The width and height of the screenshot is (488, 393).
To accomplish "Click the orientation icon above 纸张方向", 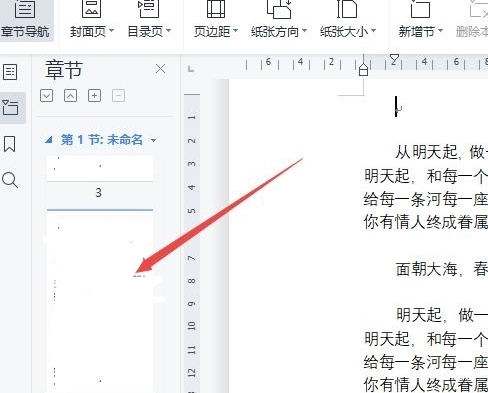I will coord(279,9).
